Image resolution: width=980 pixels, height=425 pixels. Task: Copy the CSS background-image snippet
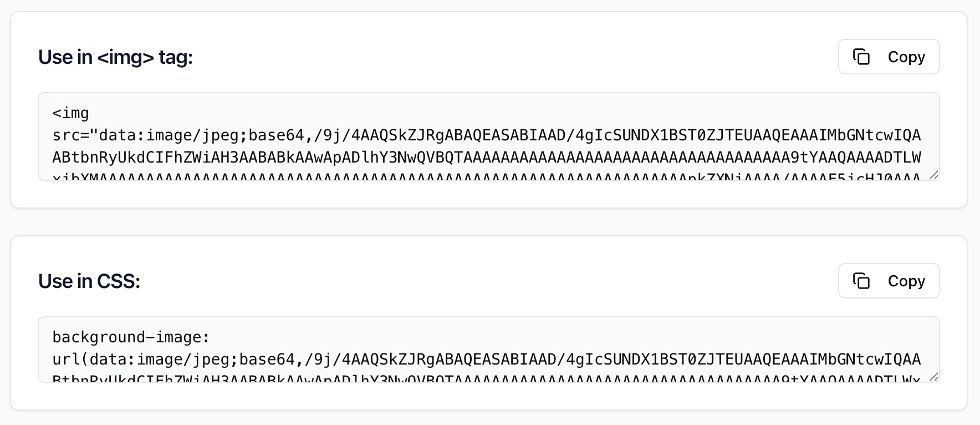tap(889, 281)
